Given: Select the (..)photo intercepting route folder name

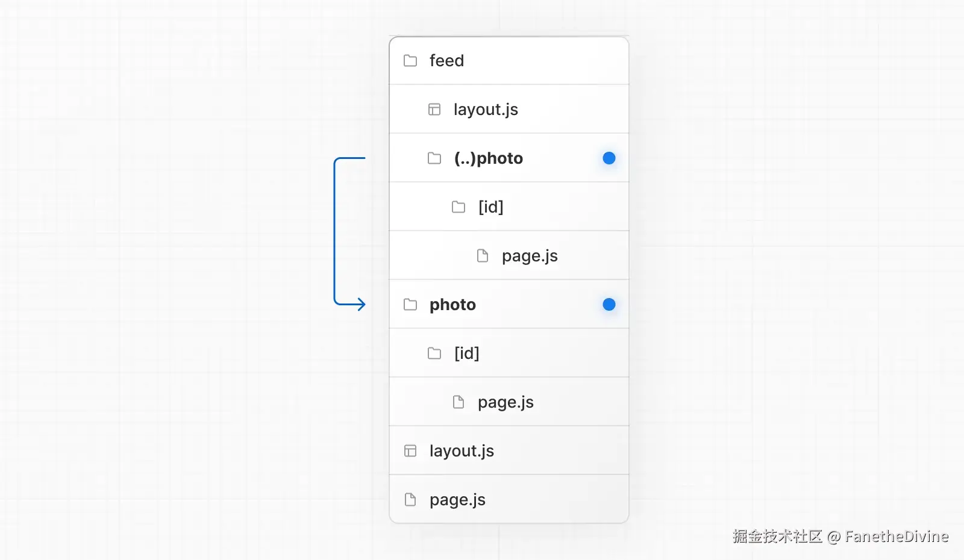Looking at the screenshot, I should point(489,158).
